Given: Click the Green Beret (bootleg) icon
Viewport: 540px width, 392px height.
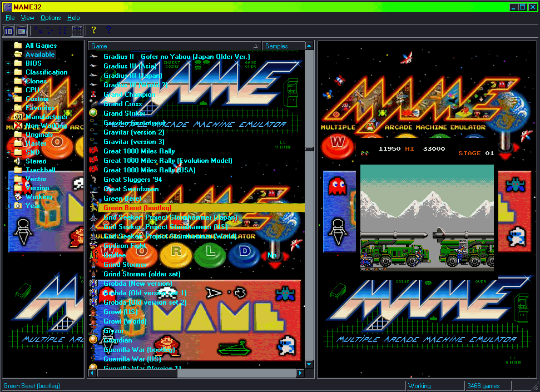Looking at the screenshot, I should [x=93, y=208].
